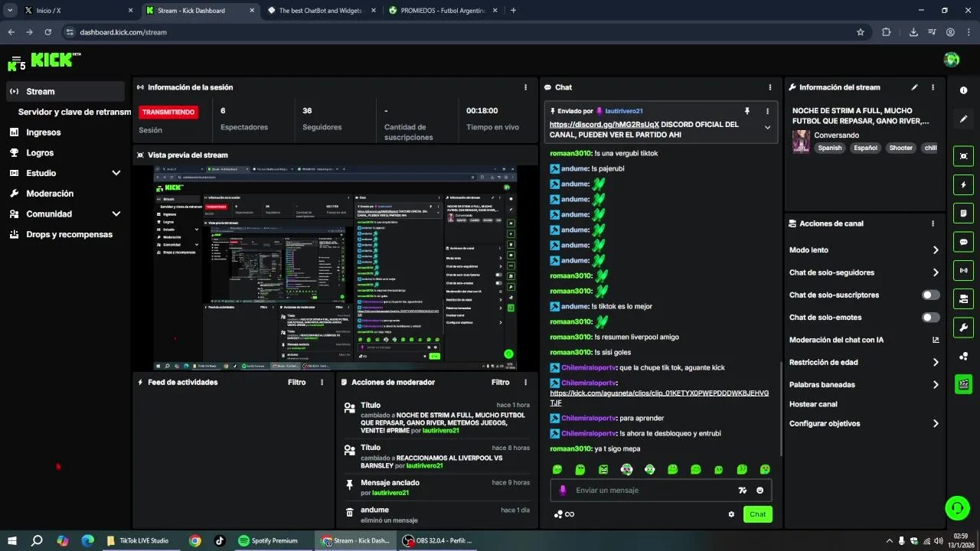Open the emoji picker in the chat input
Image resolution: width=980 pixels, height=551 pixels.
tap(760, 491)
